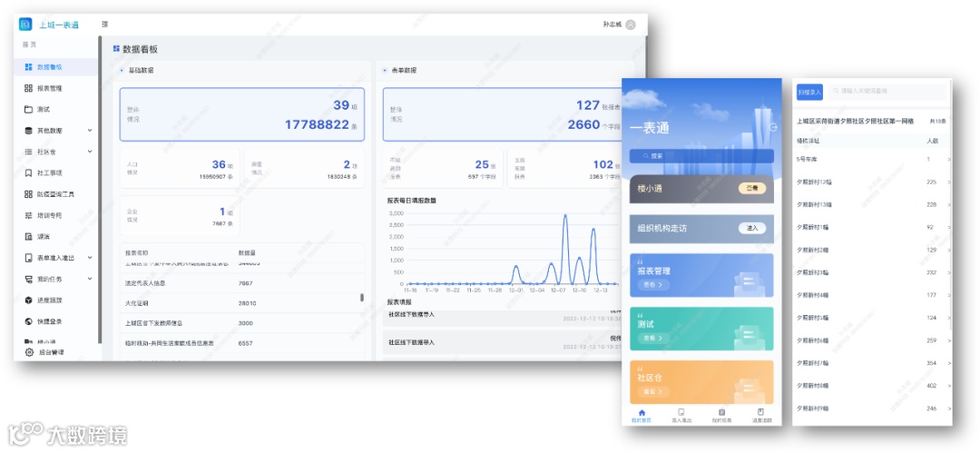This screenshot has width=980, height=453.
Task: Click the grid icon for 防疫查询工具
Action: (28, 194)
